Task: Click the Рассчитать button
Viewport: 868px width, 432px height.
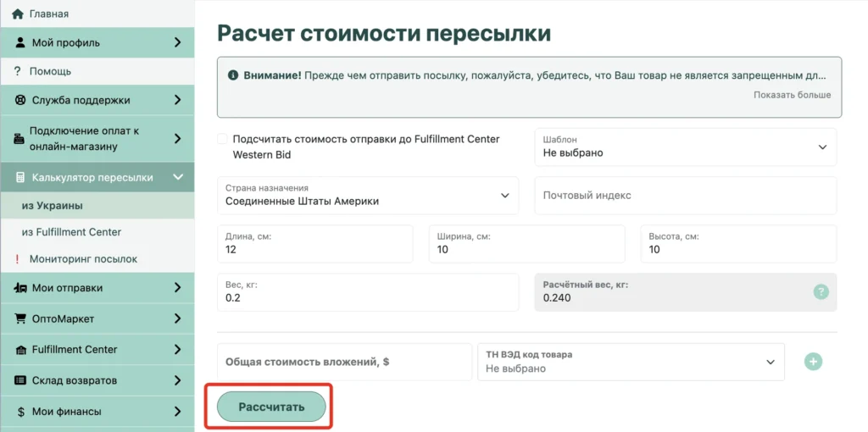Action: point(271,407)
